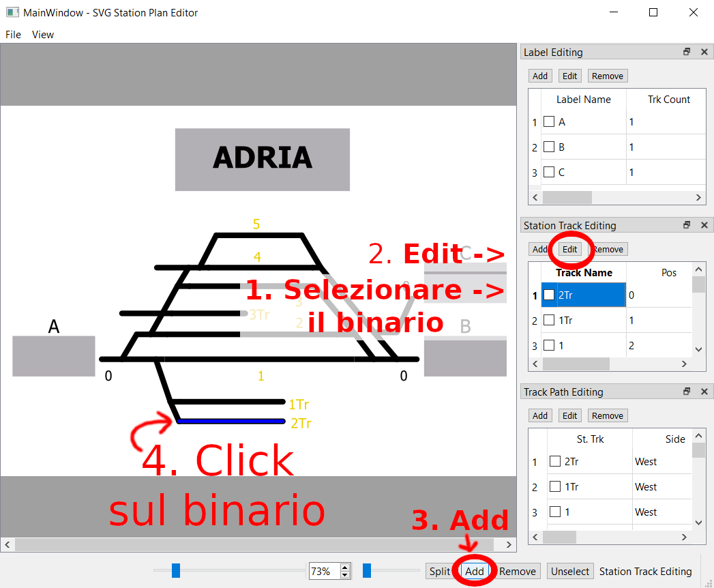Image resolution: width=714 pixels, height=588 pixels.
Task: Click the Split button at the bottom
Action: 440,571
